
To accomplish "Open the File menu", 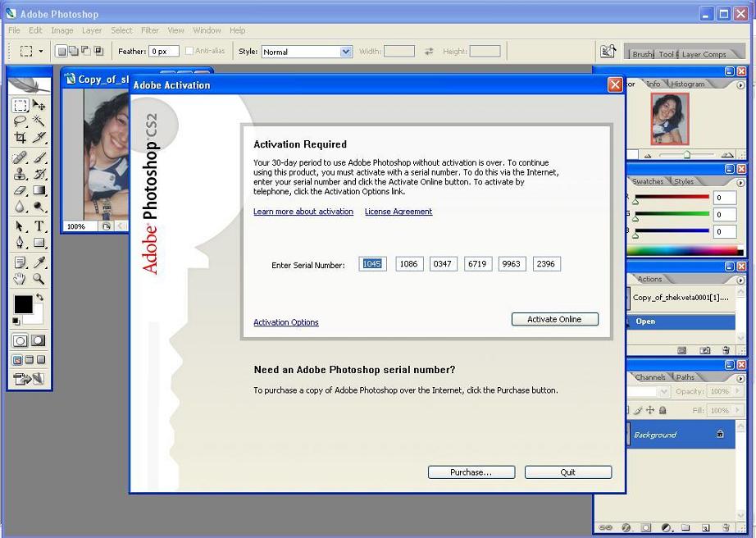I will (14, 30).
